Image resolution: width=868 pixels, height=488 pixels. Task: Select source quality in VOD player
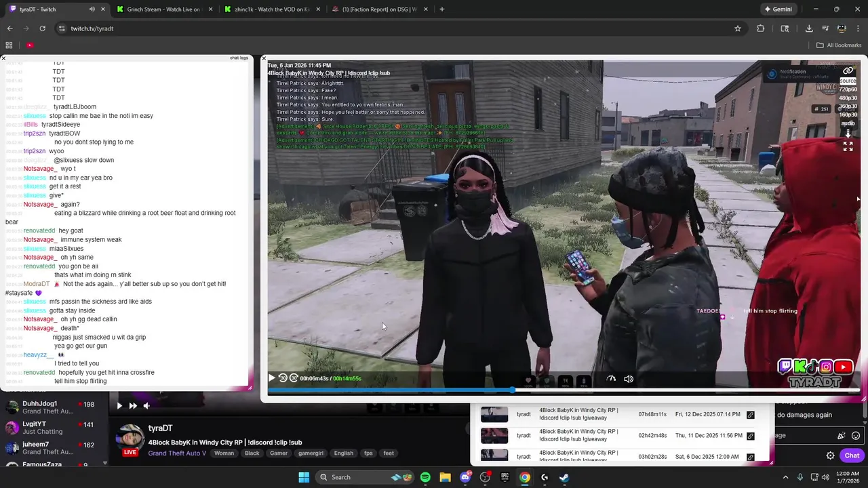tap(848, 81)
